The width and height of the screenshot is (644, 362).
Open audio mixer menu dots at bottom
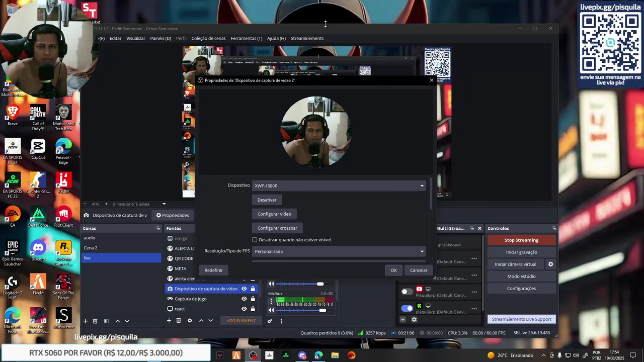coord(281,321)
